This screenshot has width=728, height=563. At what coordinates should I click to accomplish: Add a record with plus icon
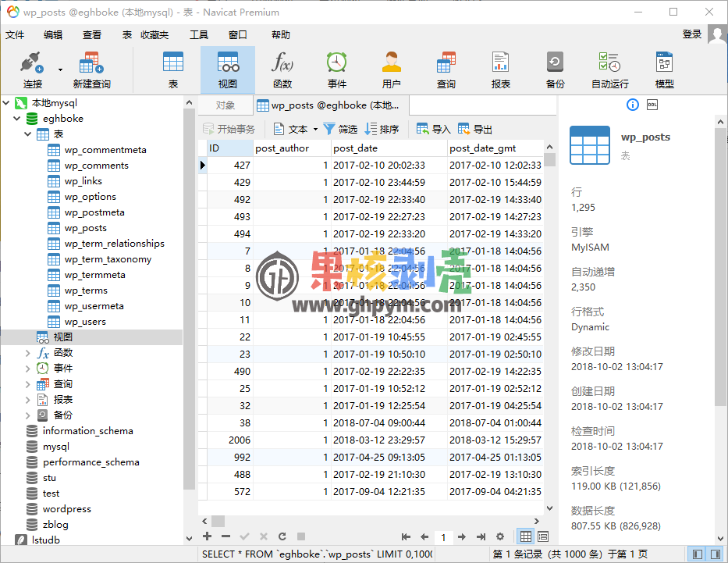tap(208, 536)
